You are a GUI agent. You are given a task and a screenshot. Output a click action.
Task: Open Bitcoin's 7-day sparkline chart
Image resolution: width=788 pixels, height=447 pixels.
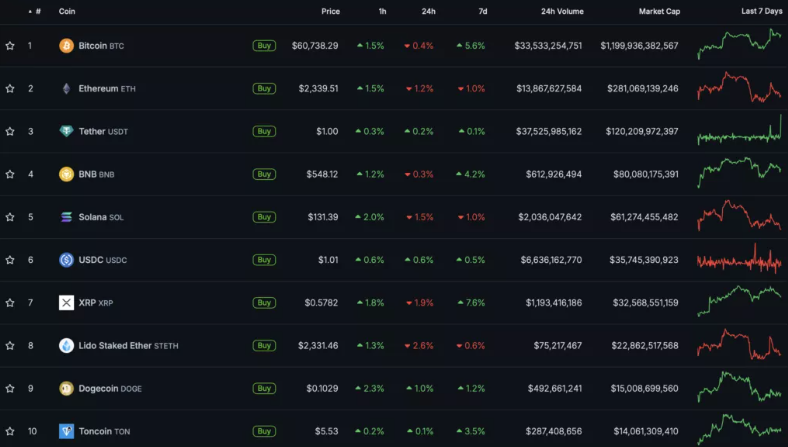(739, 44)
